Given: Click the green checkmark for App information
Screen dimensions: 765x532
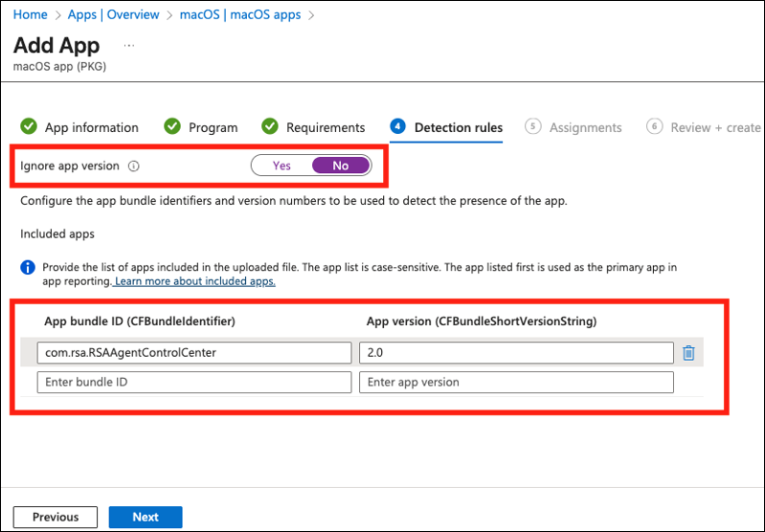Looking at the screenshot, I should click(x=29, y=127).
